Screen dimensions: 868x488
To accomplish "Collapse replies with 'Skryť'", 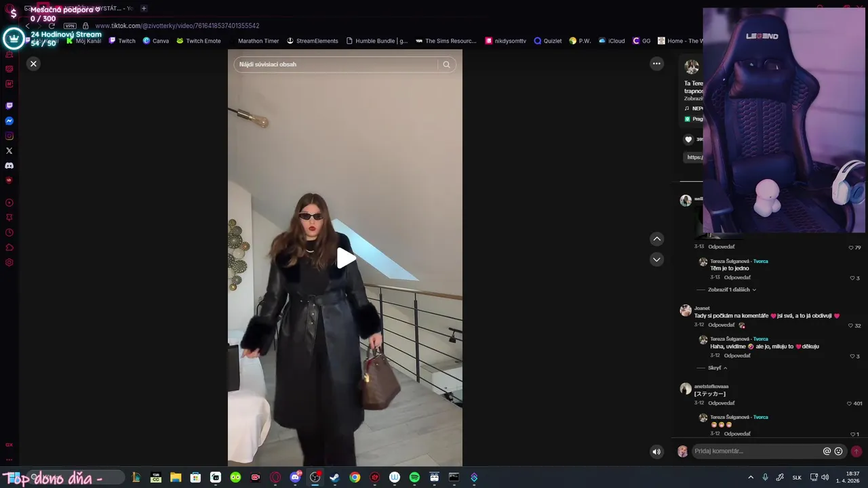I will 717,368.
